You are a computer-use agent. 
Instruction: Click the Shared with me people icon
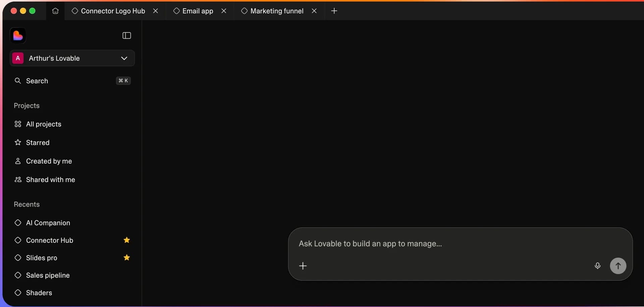18,180
